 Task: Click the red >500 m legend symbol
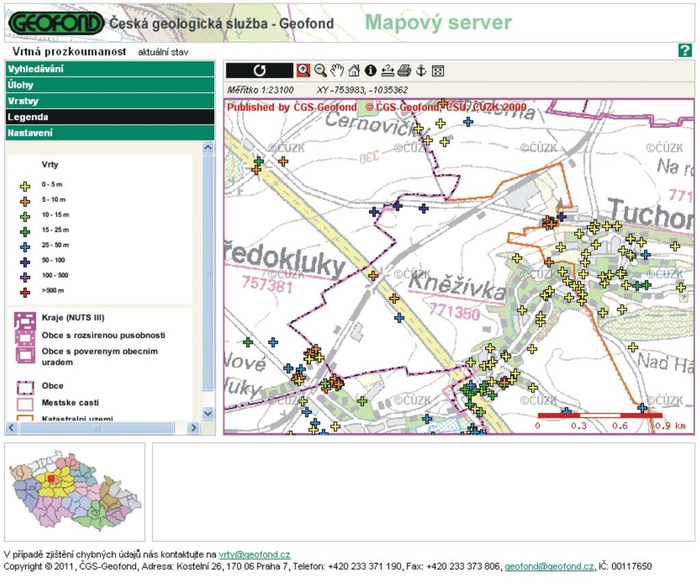pyautogui.click(x=25, y=293)
